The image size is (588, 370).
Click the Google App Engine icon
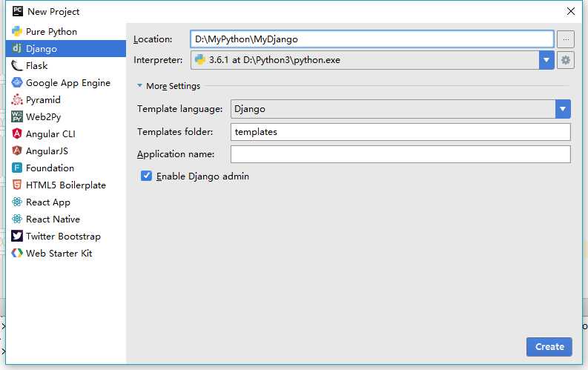click(x=17, y=82)
